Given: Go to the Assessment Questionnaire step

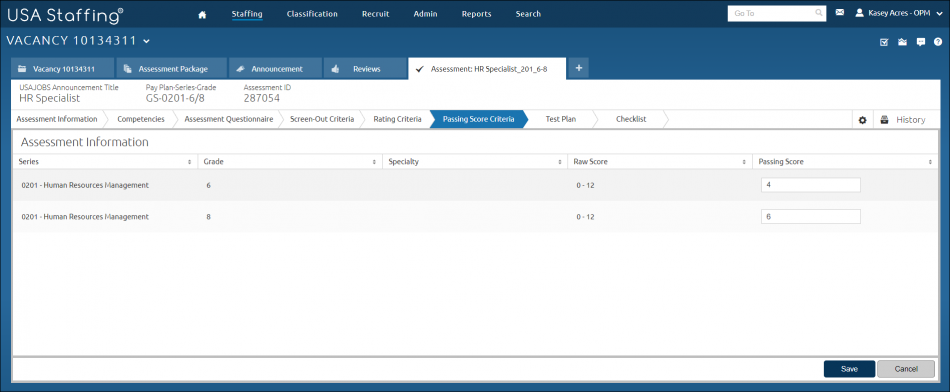Looking at the screenshot, I should click(229, 119).
